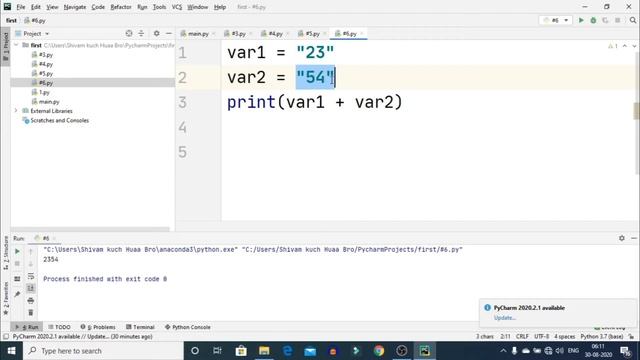Open File Explorer from the taskbar
The image size is (640, 360).
264,351
